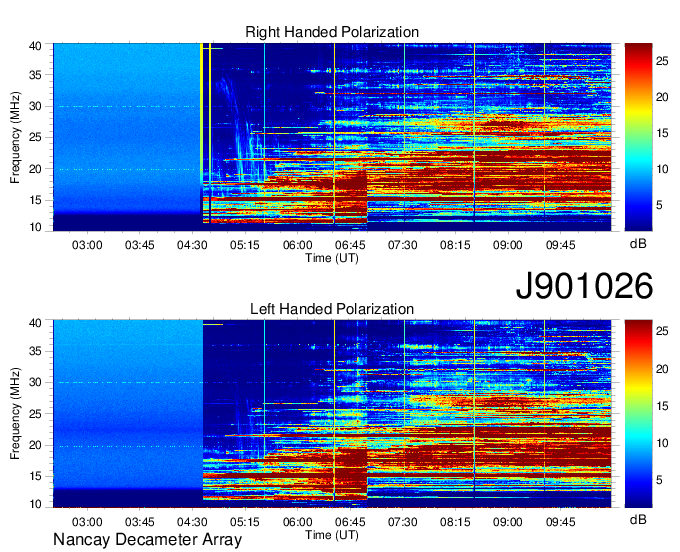Screen dimensions: 680x552
Task: Click the 40 MHz tick on top plot
Action: coord(35,46)
